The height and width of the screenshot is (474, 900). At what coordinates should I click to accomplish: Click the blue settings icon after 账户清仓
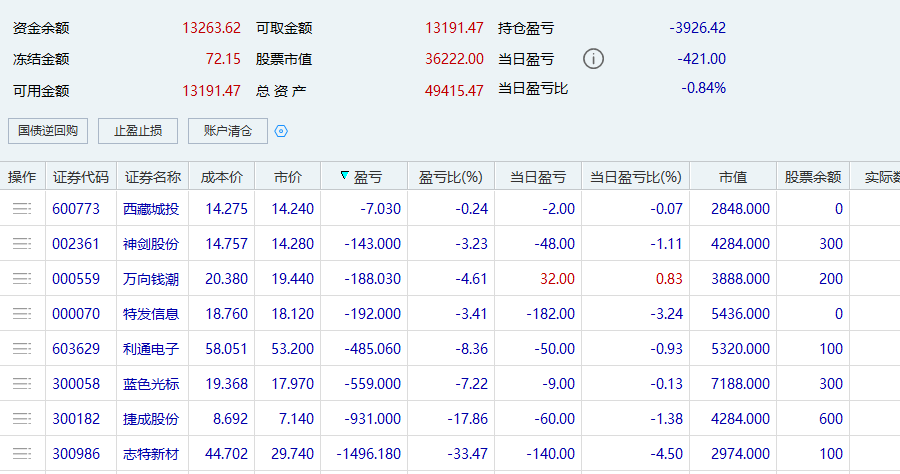tap(281, 131)
